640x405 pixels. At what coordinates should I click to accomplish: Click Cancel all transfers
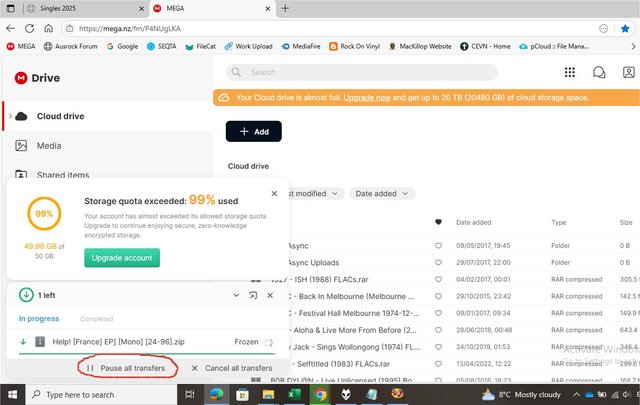click(232, 368)
